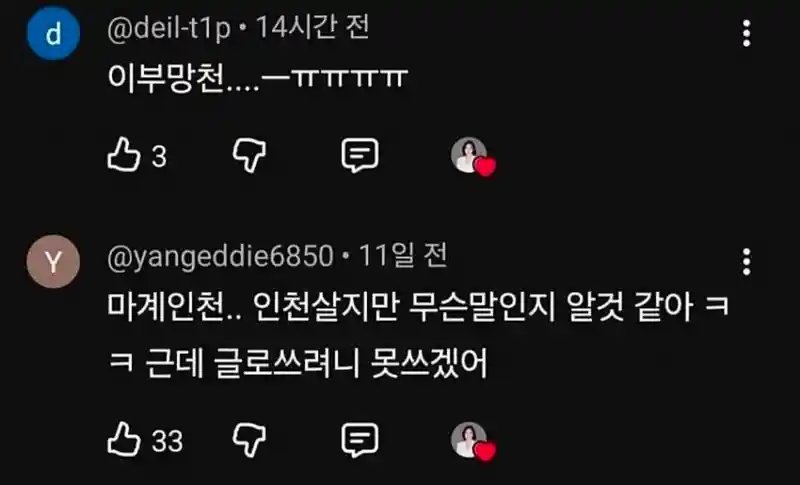Viewport: 800px width, 485px height.
Task: Dislike the comment by @yangeddie6850
Action: coord(249,440)
